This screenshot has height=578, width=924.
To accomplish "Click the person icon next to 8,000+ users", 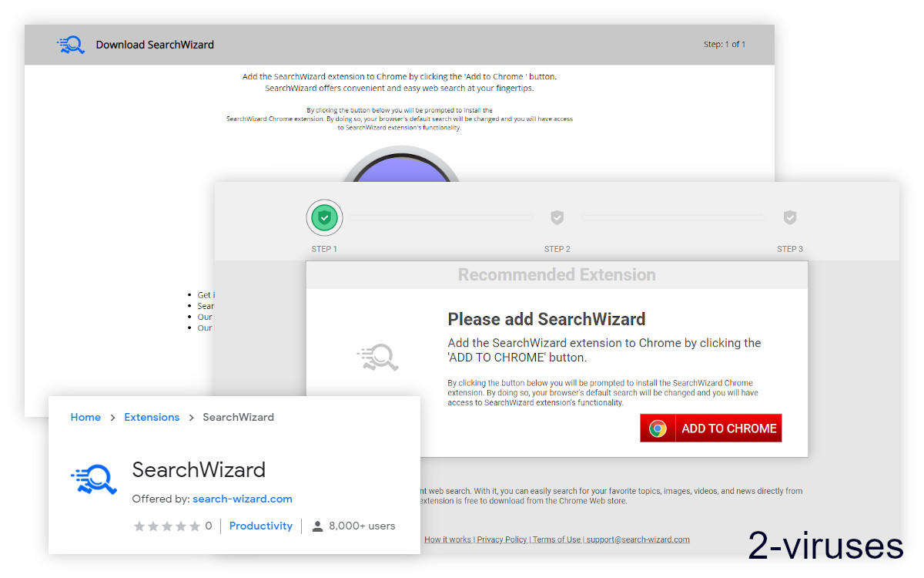I will point(318,526).
